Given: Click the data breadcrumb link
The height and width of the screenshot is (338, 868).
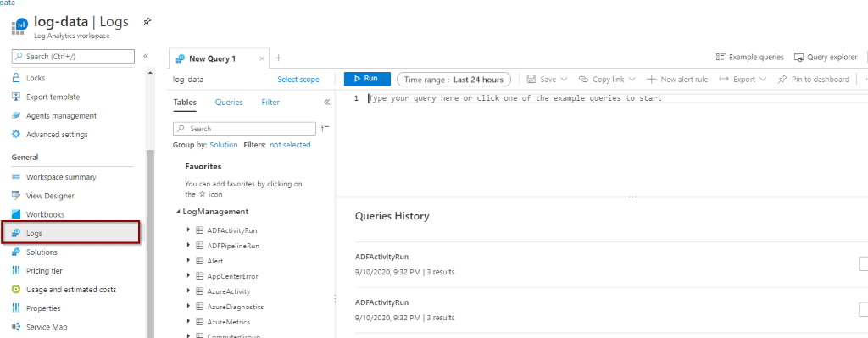Looking at the screenshot, I should tap(7, 3).
